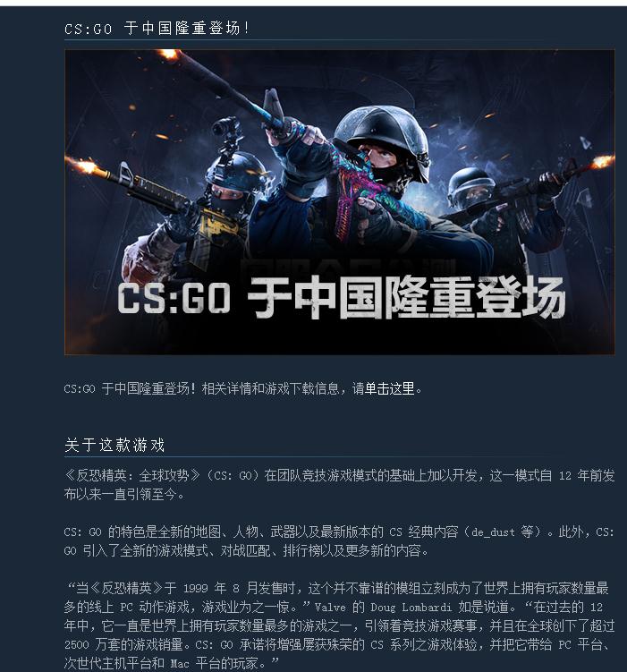
Task: Click the "CS:GO 于中国隆重登场!" section heading
Action: (x=157, y=29)
